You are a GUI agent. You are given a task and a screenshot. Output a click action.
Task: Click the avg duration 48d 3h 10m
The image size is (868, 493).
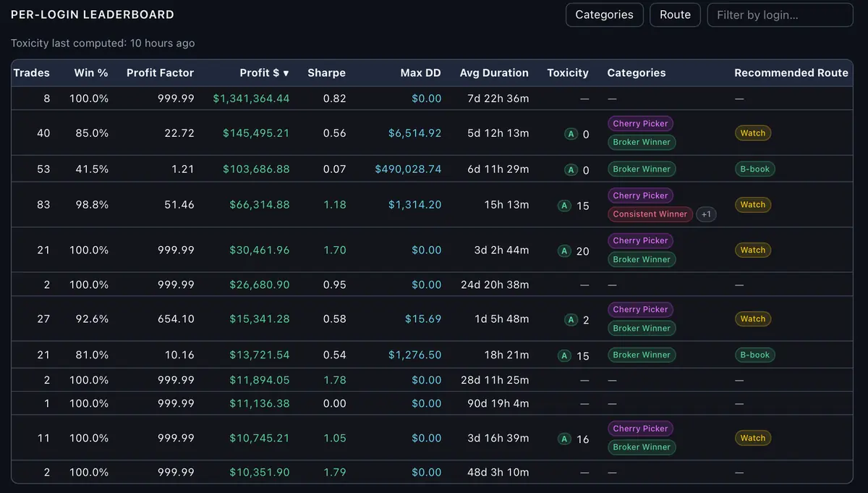[497, 472]
